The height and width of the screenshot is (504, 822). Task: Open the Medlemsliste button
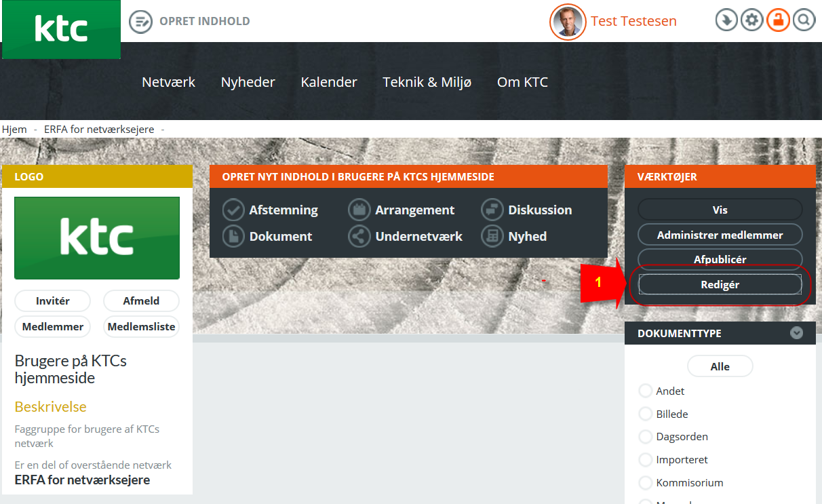point(141,326)
